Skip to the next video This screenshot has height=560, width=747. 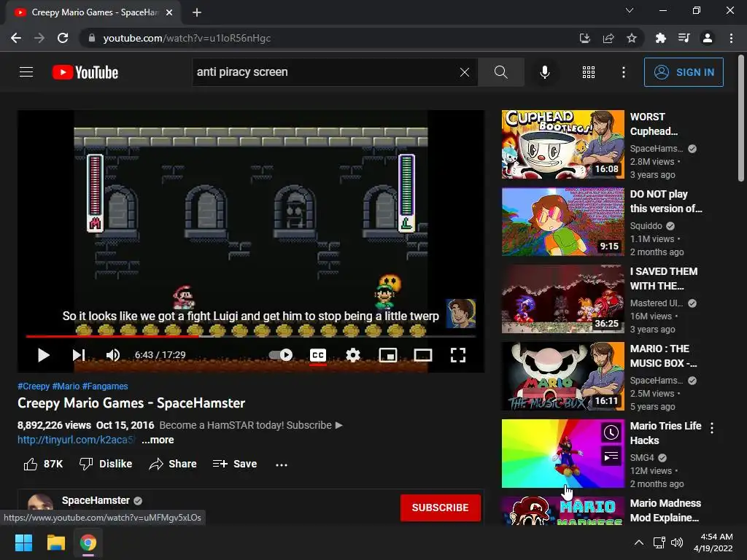pos(79,355)
